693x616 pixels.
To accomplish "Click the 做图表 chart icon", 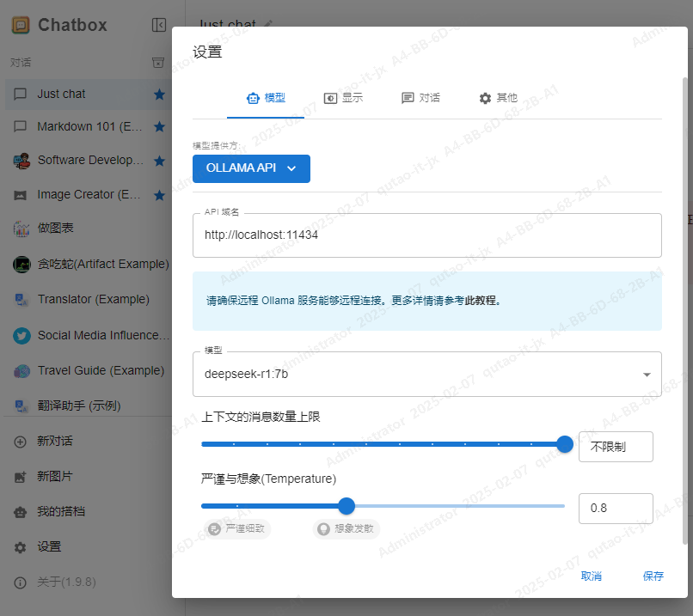I will point(21,229).
